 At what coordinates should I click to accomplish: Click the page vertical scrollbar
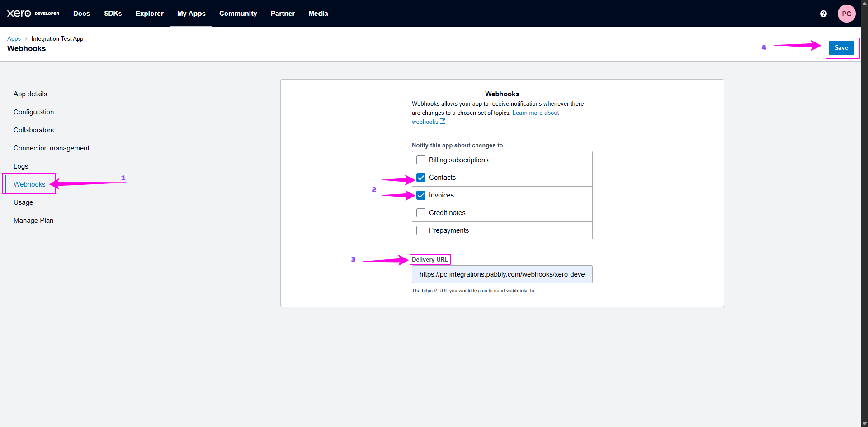(x=864, y=213)
